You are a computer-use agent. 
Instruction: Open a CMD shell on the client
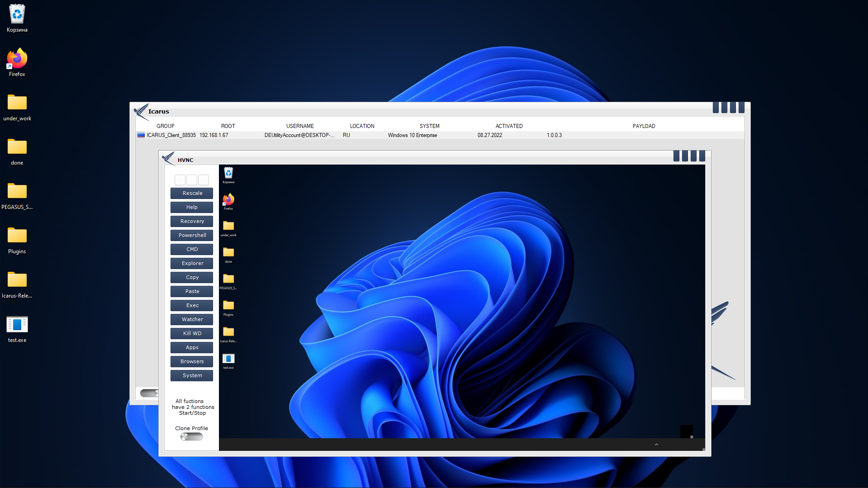[x=191, y=249]
